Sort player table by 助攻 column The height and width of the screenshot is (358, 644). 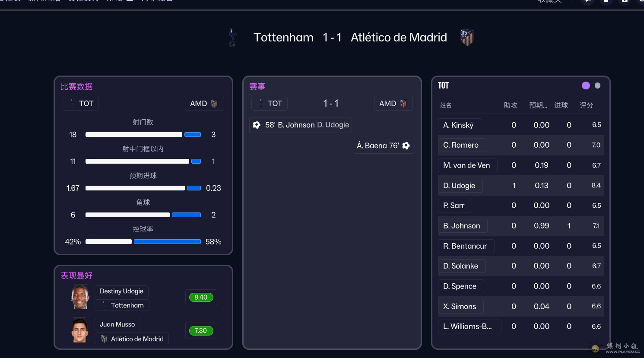point(510,105)
